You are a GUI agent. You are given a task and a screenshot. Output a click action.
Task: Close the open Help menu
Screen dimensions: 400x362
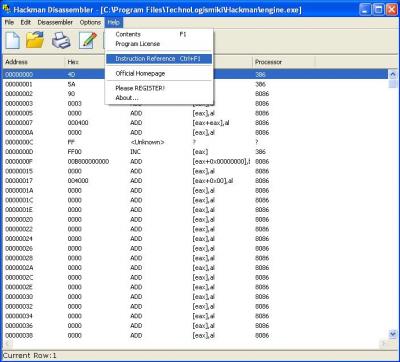(114, 22)
